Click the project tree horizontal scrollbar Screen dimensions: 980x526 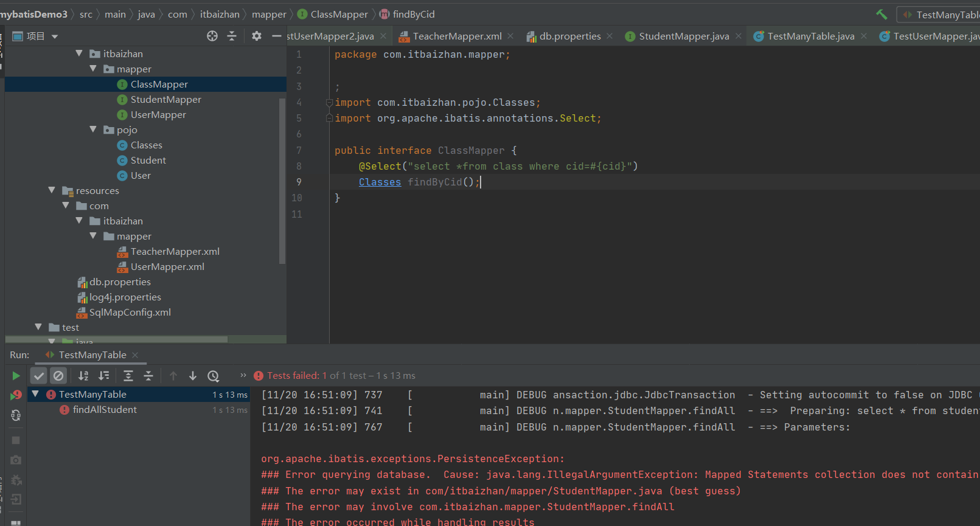pyautogui.click(x=116, y=339)
